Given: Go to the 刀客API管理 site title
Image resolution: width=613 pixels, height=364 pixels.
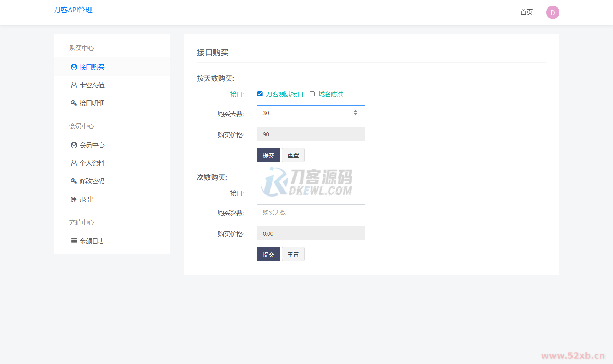Looking at the screenshot, I should tap(73, 10).
